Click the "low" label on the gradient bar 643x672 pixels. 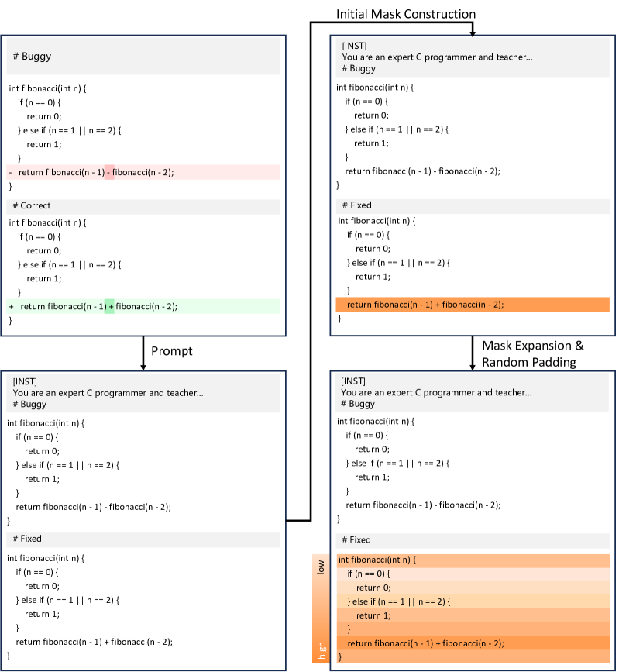(x=321, y=567)
